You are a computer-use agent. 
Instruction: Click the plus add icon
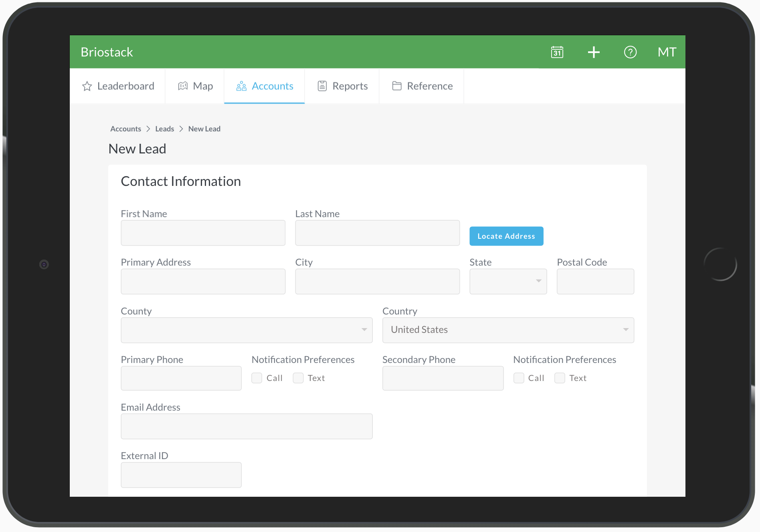(594, 52)
